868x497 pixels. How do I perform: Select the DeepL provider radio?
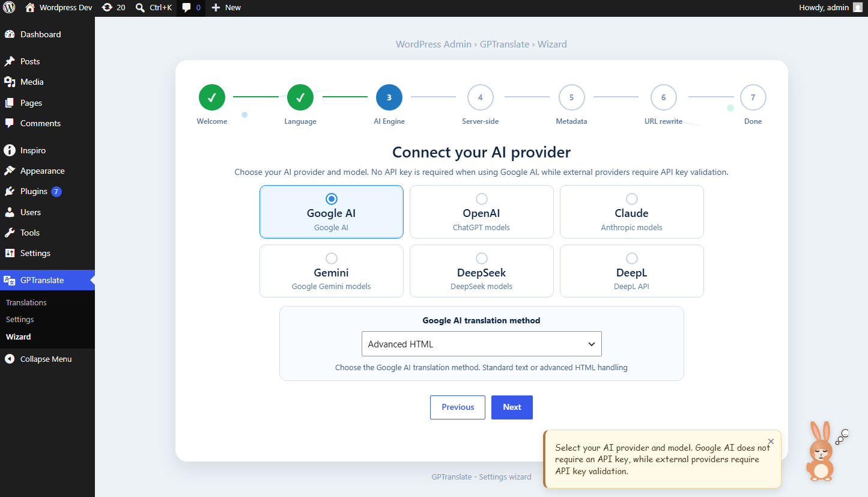tap(632, 258)
